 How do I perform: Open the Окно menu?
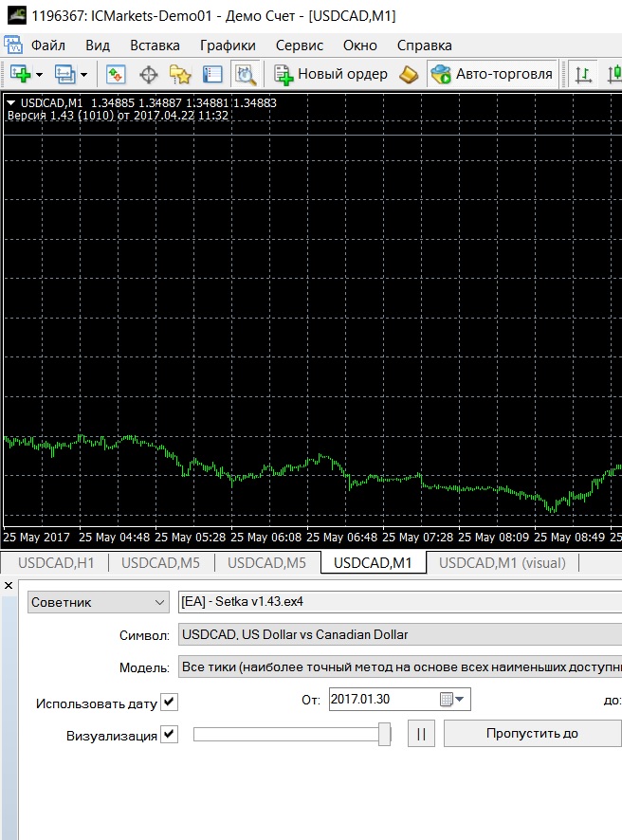pos(360,46)
